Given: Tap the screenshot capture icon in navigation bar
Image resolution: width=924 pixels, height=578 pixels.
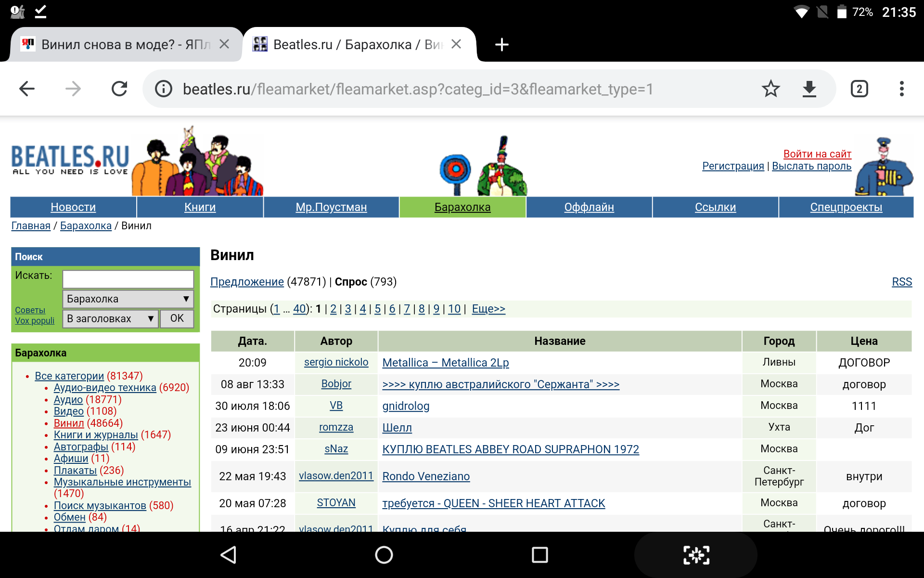Looking at the screenshot, I should [x=696, y=555].
